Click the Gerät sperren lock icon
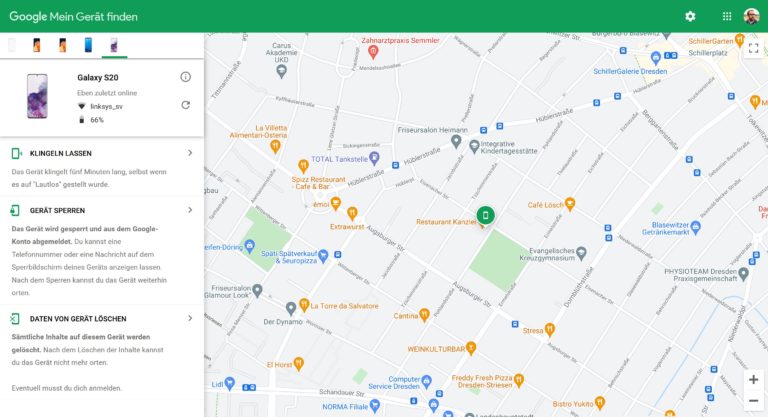Screen dimensions: 768x417 click(15, 210)
